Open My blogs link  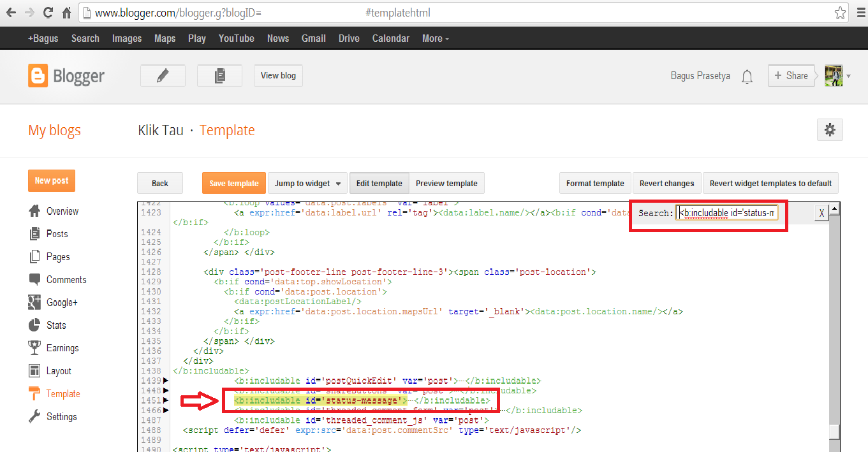click(x=54, y=131)
